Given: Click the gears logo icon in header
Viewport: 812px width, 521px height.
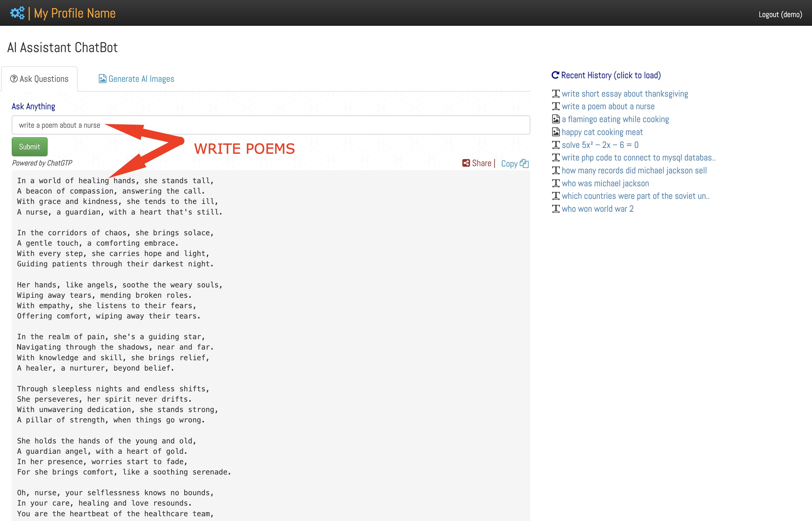Looking at the screenshot, I should pyautogui.click(x=17, y=13).
